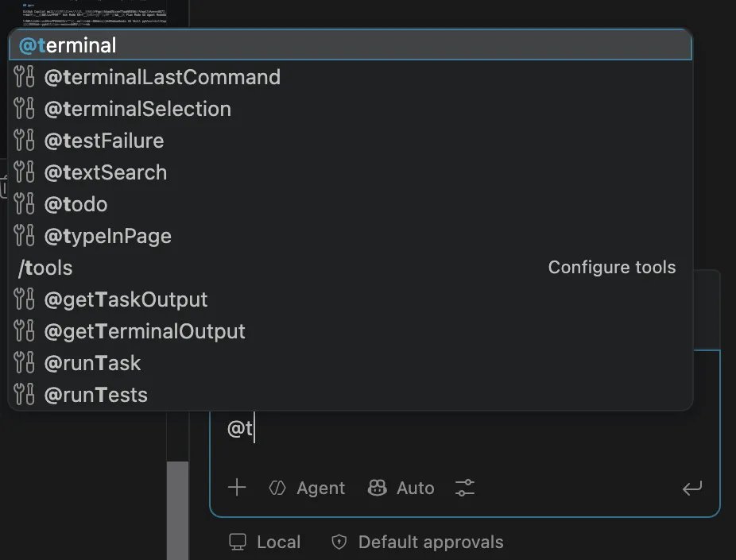Select the @terminal suggestion
The width and height of the screenshot is (736, 560).
coord(351,45)
